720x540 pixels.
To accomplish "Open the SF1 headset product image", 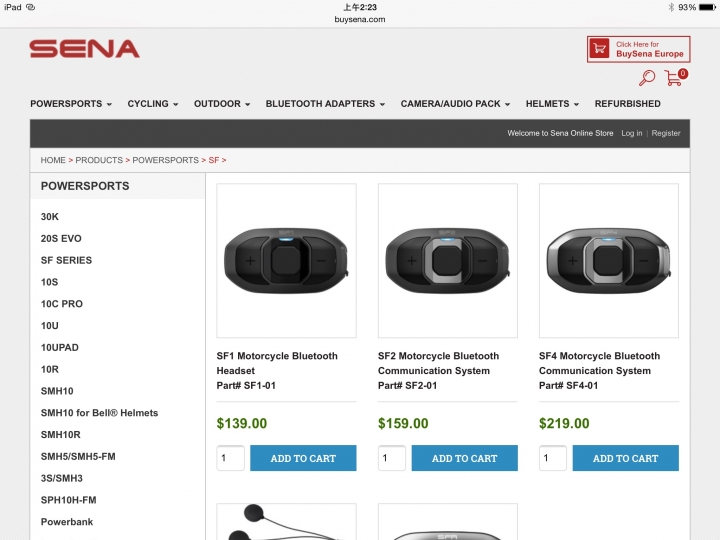I will point(287,260).
